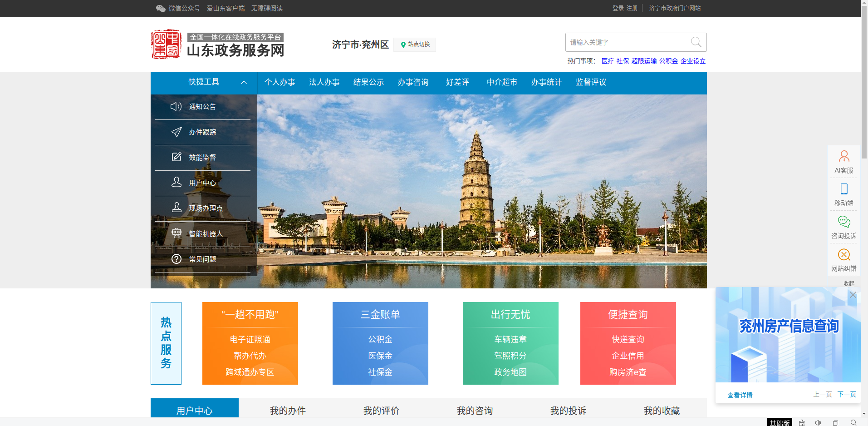Screen dimensions: 868x426
Task: Click 查看详情 in the popup
Action: point(740,395)
